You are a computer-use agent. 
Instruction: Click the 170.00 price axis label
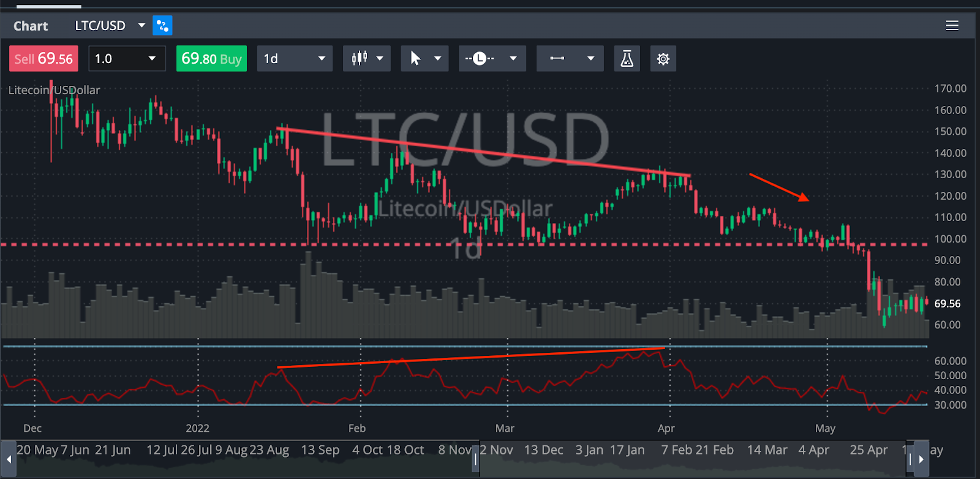[x=951, y=88]
